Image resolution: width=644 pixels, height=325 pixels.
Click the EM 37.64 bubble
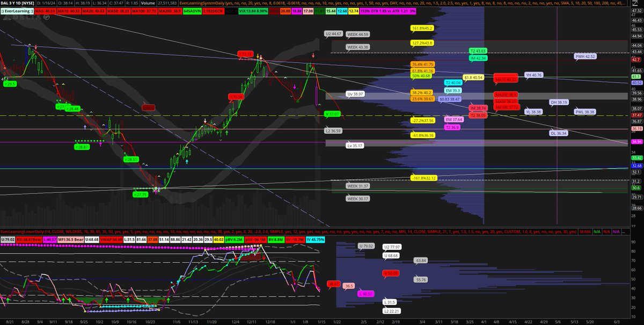[454, 119]
